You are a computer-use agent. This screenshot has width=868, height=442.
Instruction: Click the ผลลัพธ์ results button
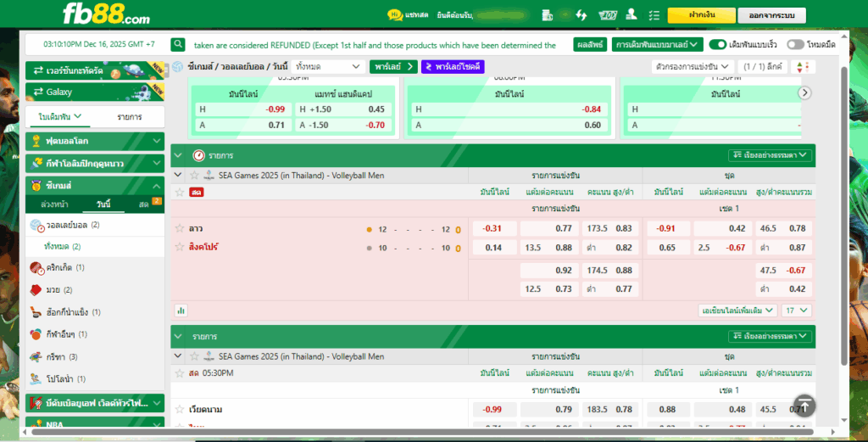point(590,44)
